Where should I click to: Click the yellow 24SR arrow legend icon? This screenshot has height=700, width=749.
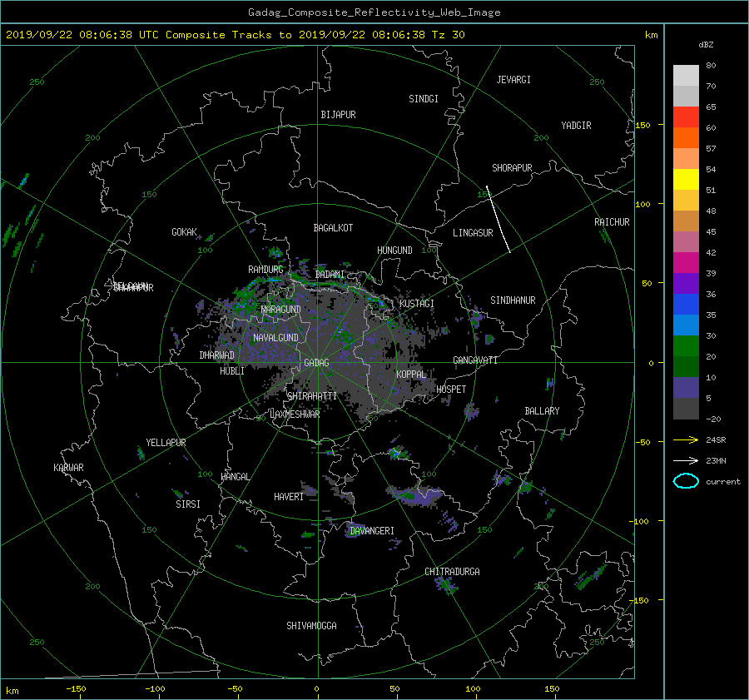(686, 439)
